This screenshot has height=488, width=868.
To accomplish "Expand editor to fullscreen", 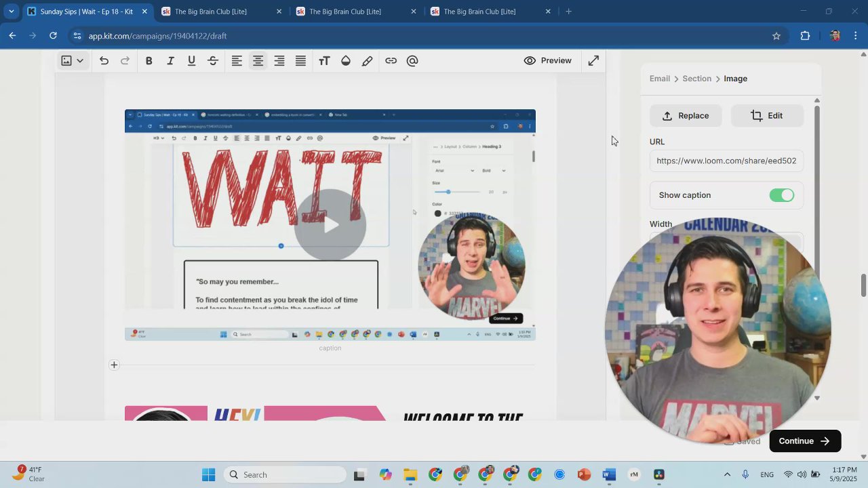I will click(x=593, y=61).
